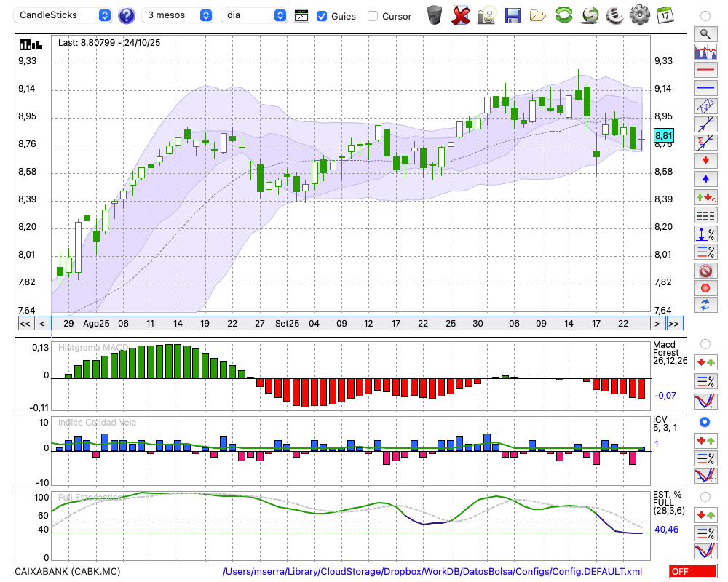Click the date axis scroll bar
This screenshot has height=582, width=728.
(351, 324)
